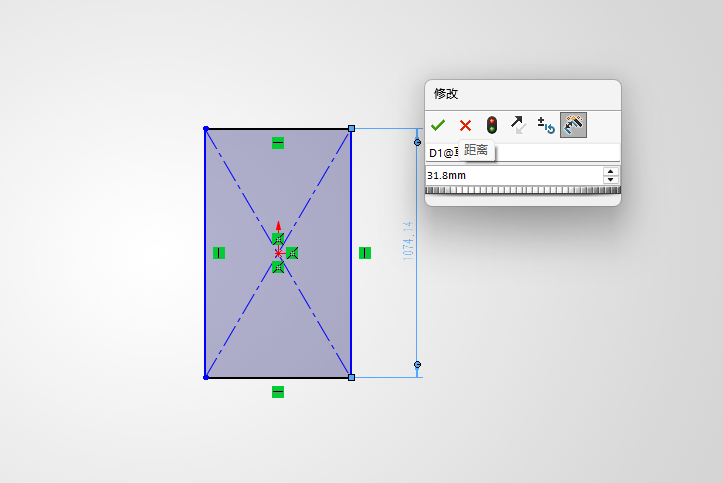Click the red sketch origin at rectangle center
Image resolution: width=723 pixels, height=483 pixels.
[278, 253]
